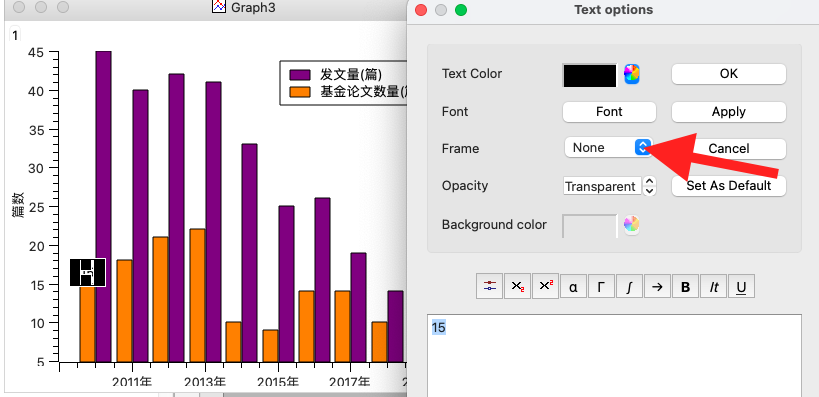Click in the text editing area containing 15

point(614,355)
